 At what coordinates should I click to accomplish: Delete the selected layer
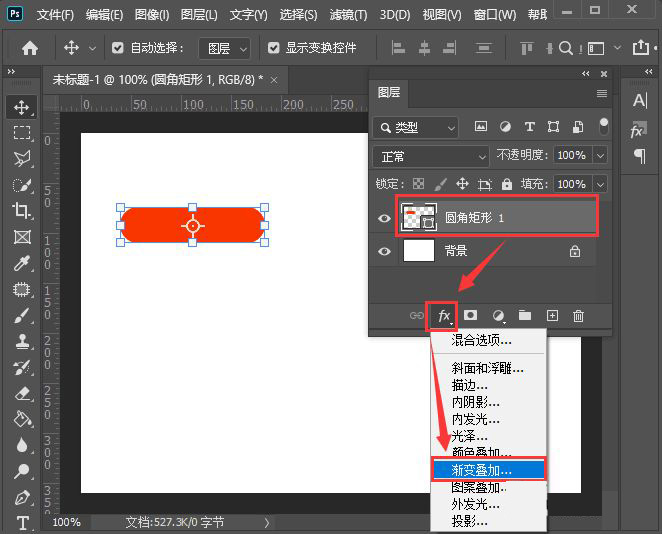click(578, 316)
